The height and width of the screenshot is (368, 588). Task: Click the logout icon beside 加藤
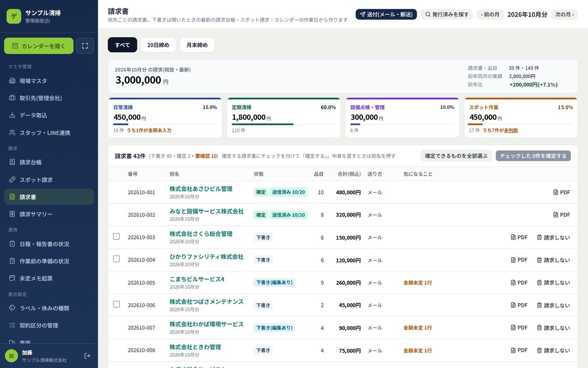(87, 356)
